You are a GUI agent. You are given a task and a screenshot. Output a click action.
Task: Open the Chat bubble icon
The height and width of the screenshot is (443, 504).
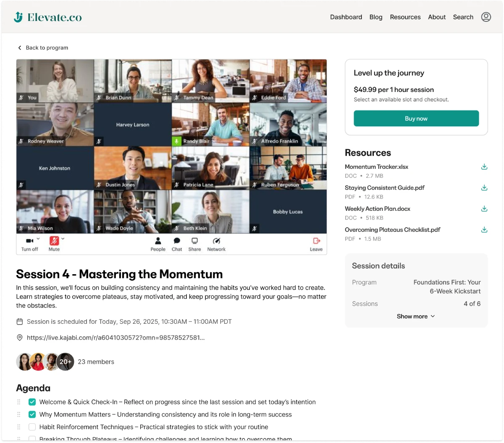177,241
